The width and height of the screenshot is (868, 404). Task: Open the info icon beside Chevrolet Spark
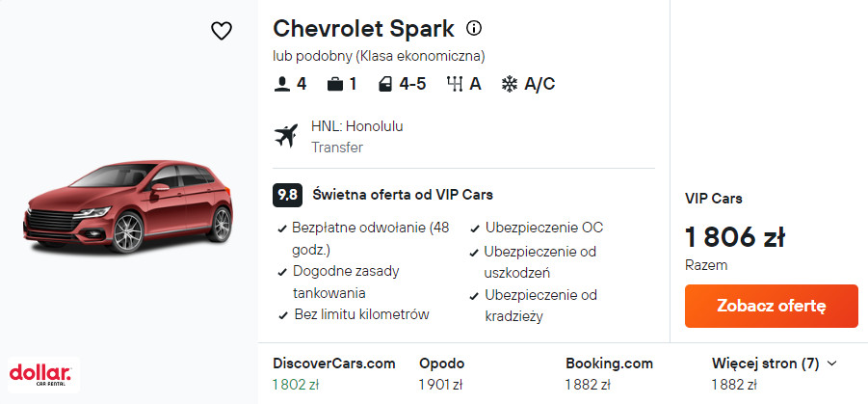tap(474, 28)
